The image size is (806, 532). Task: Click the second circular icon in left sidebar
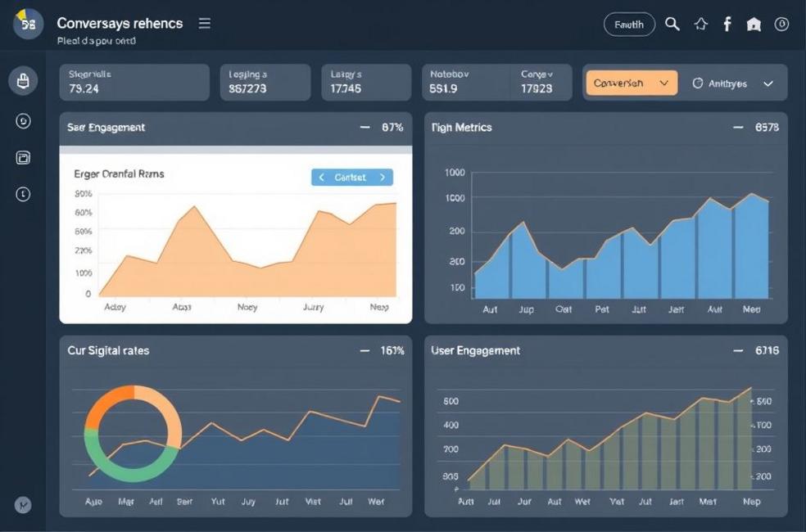point(24,121)
